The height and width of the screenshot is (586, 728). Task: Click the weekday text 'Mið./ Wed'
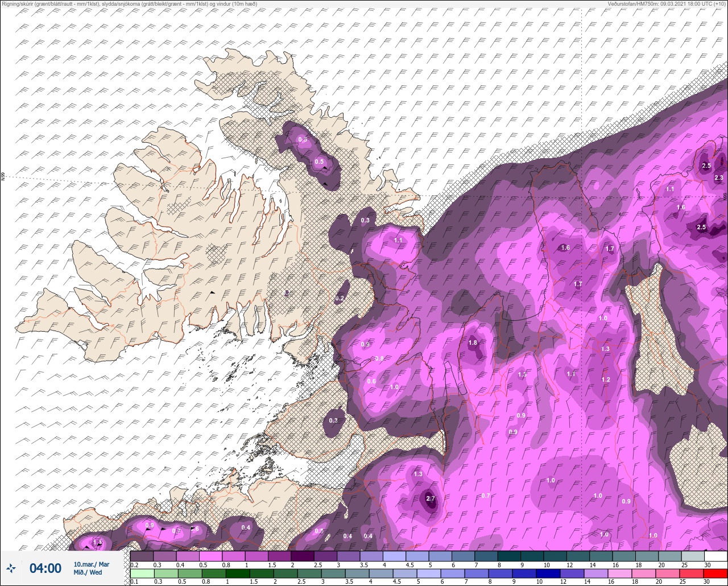[x=88, y=572]
